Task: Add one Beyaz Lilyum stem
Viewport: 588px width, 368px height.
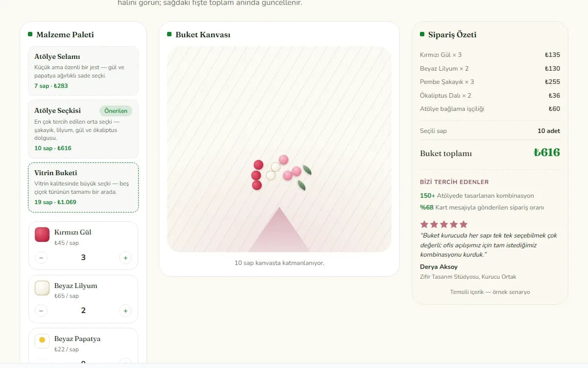Action: coord(125,311)
